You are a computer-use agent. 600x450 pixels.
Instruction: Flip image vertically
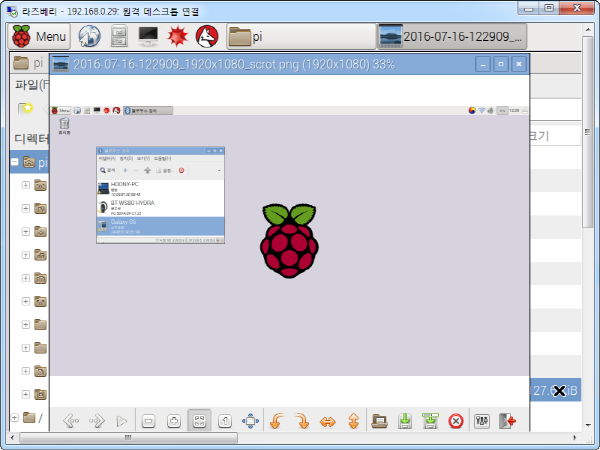coord(354,421)
